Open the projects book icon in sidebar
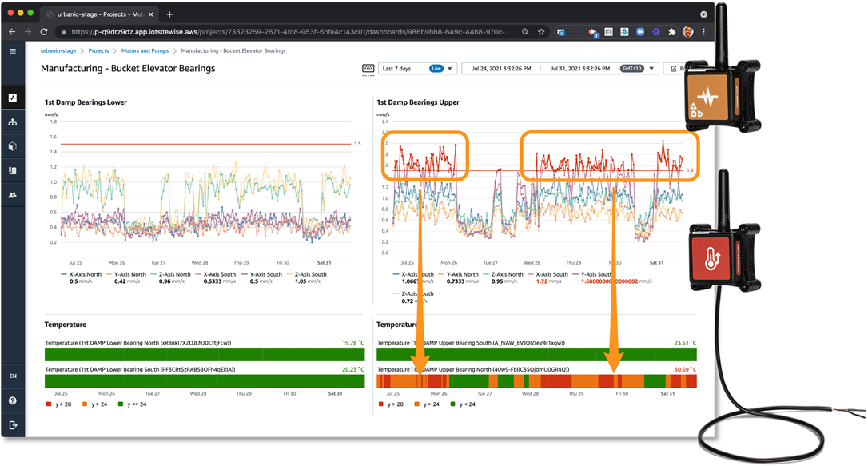This screenshot has width=868, height=466. tap(13, 170)
